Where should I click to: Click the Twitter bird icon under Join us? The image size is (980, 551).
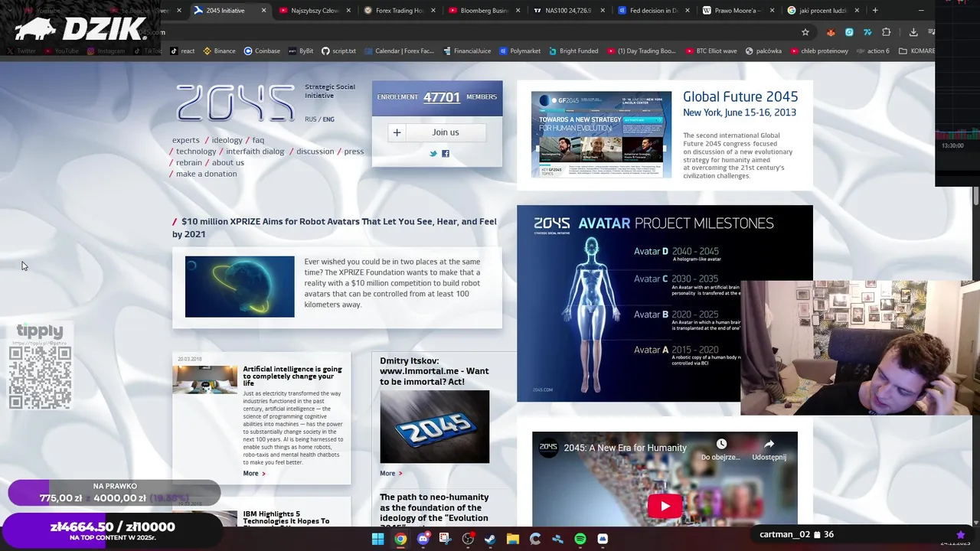point(433,154)
